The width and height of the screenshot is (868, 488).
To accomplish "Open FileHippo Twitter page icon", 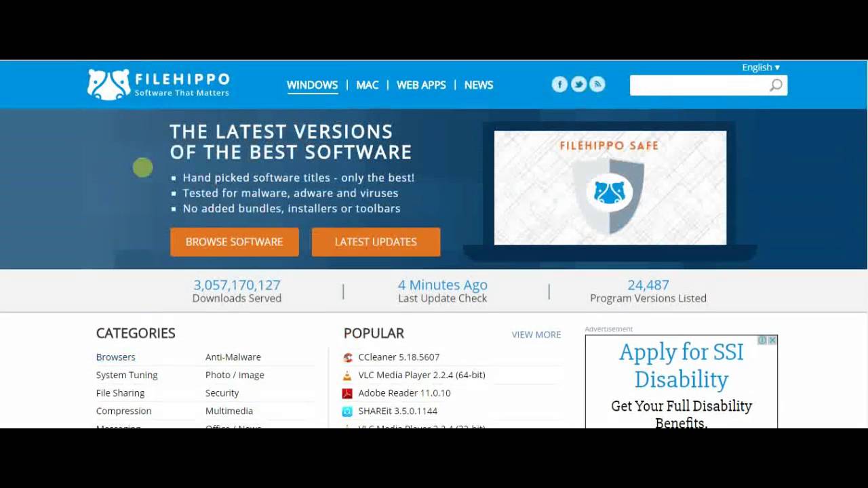I will pos(578,84).
